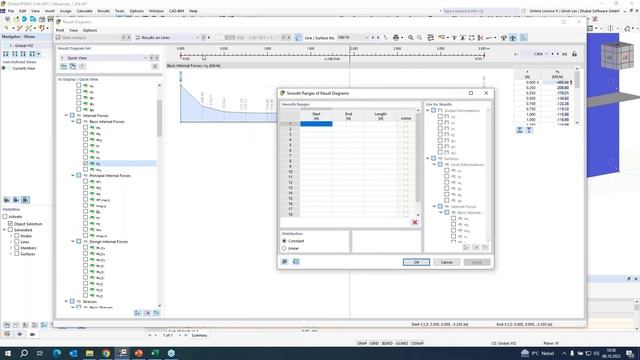Click the scissors cut icon in diagram toolbar

480,38
